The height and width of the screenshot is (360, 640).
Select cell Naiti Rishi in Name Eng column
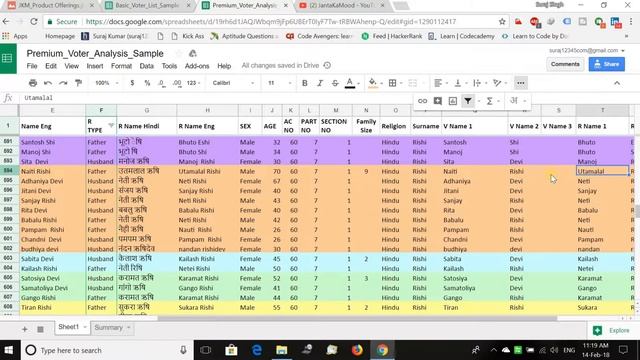52,171
